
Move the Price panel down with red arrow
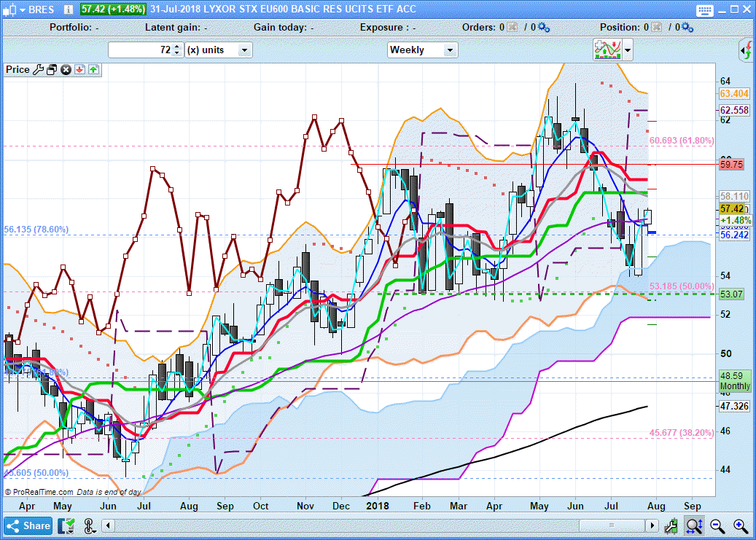(x=79, y=69)
